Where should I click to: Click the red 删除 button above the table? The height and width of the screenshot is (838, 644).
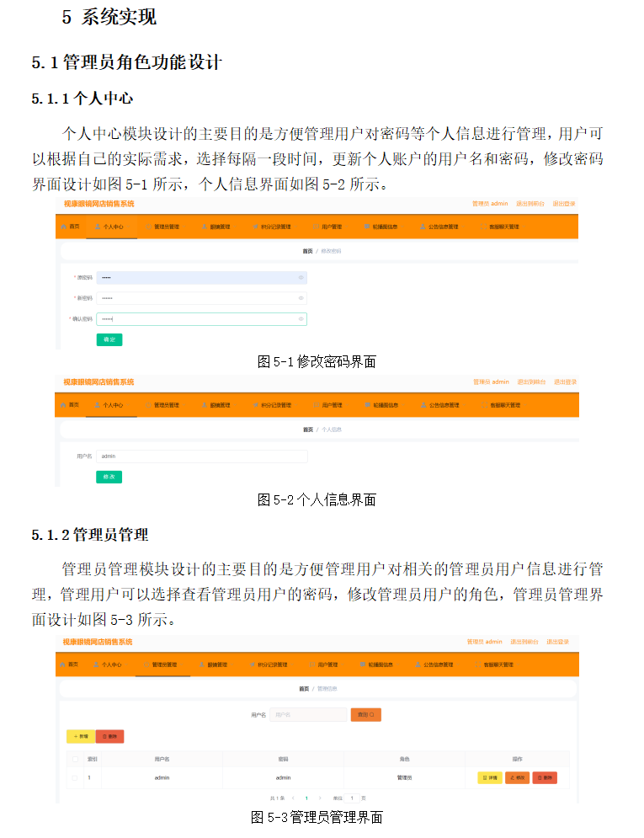click(x=110, y=736)
